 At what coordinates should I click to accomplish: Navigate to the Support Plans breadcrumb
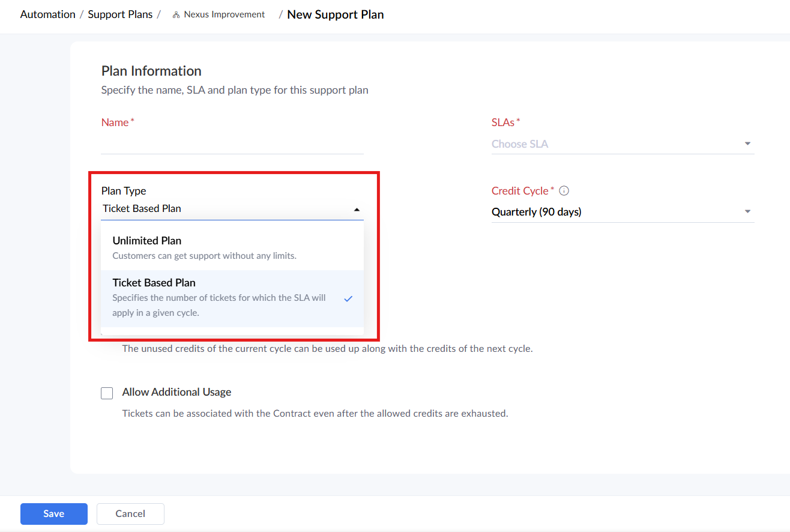tap(120, 14)
